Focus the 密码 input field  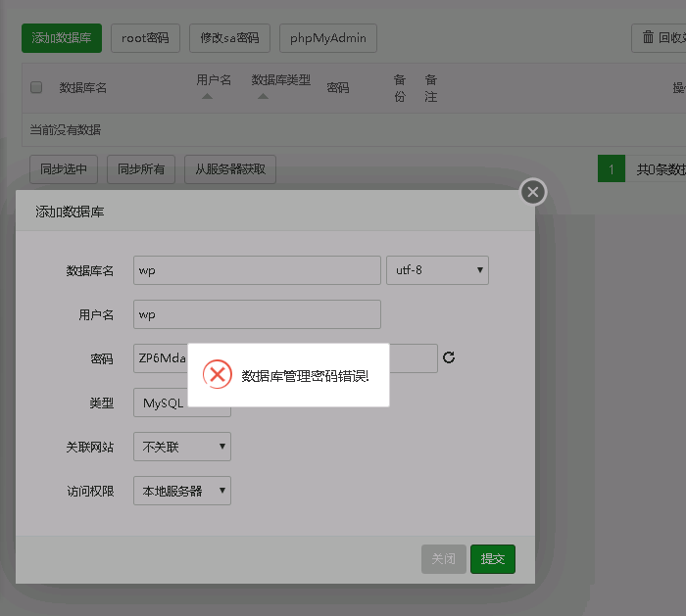[285, 358]
